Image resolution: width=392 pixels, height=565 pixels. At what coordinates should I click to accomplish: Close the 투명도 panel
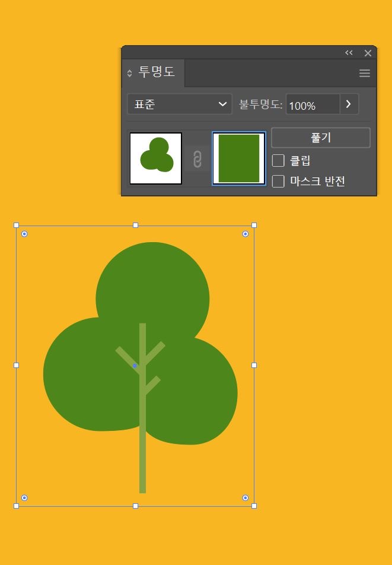368,53
